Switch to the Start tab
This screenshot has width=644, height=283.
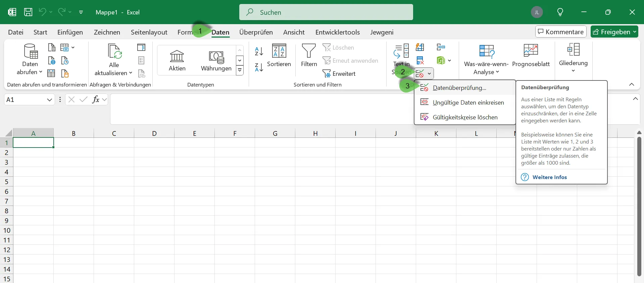click(x=40, y=32)
